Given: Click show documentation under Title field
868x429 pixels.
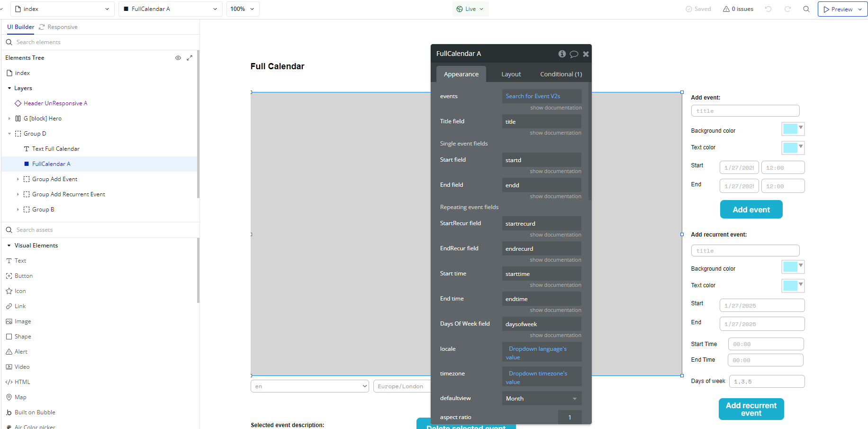Looking at the screenshot, I should 555,133.
